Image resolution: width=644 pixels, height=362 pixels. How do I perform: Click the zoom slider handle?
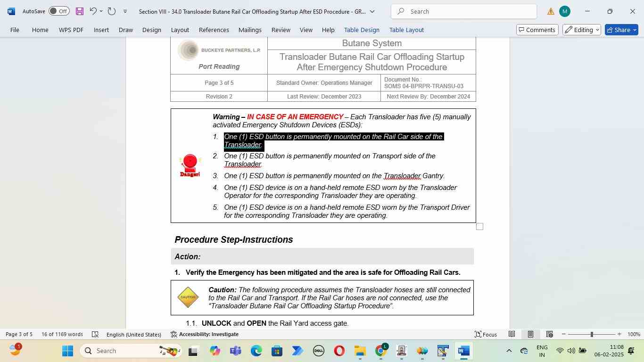point(592,334)
